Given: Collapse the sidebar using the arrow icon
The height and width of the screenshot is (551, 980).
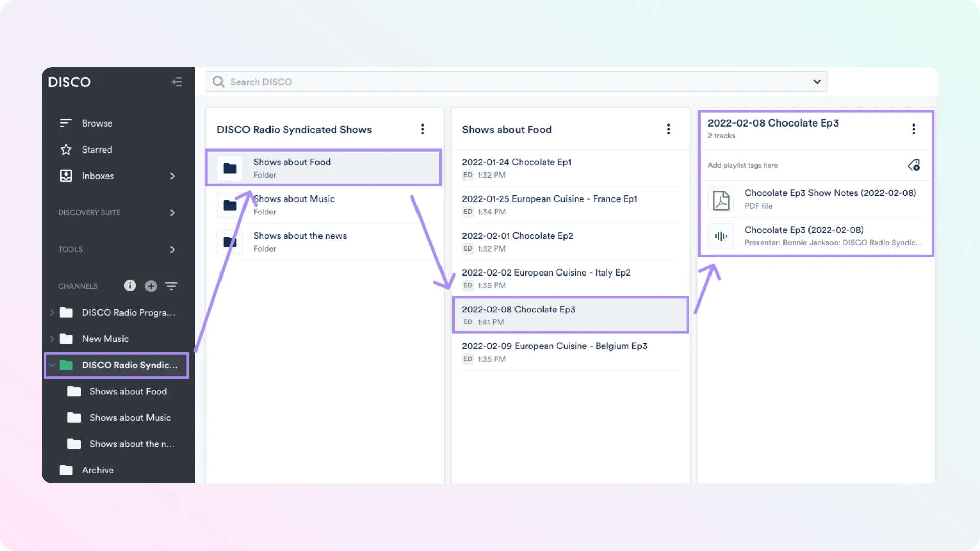Looking at the screenshot, I should tap(177, 82).
